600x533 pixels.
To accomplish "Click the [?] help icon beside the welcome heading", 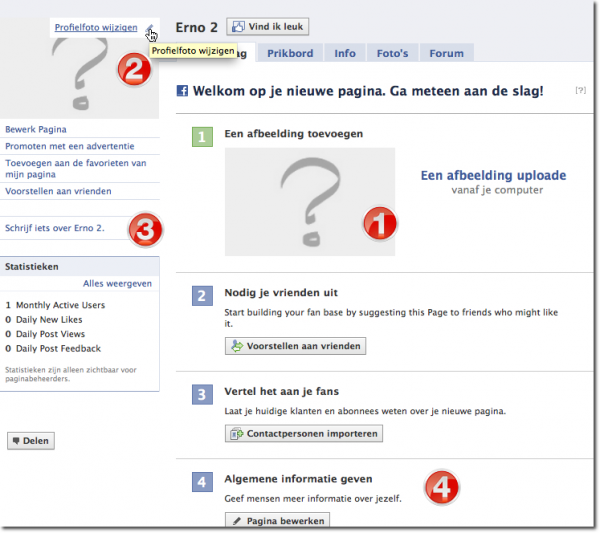I will click(580, 90).
